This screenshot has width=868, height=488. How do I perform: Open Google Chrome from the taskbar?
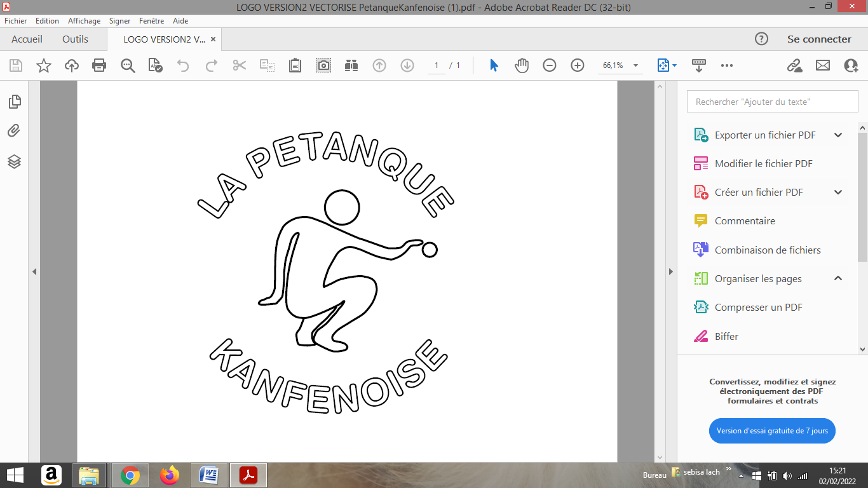(x=130, y=475)
